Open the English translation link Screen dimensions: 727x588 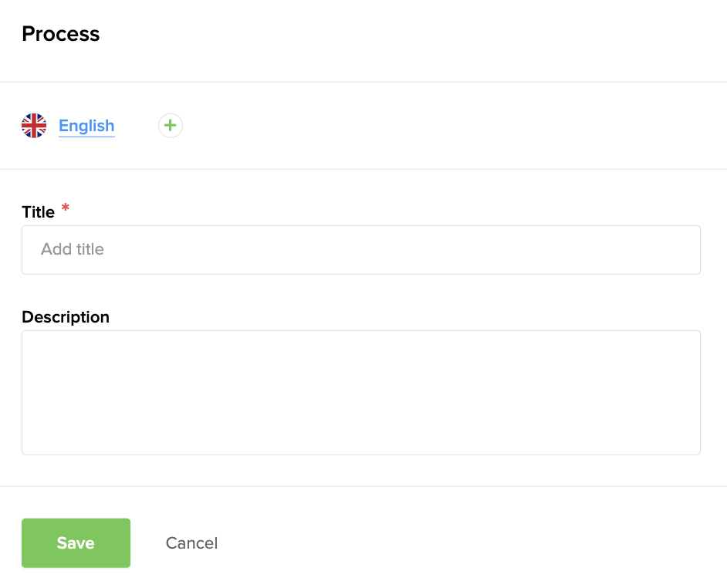(x=86, y=126)
